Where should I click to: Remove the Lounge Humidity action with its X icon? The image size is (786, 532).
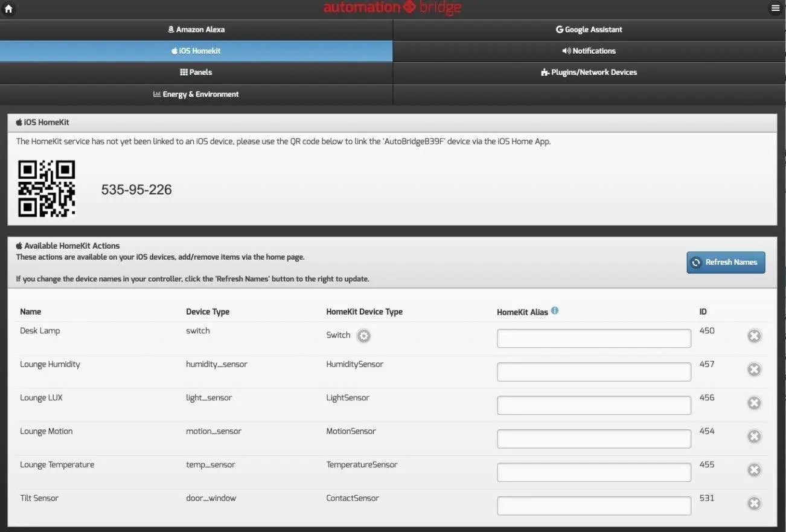click(754, 368)
